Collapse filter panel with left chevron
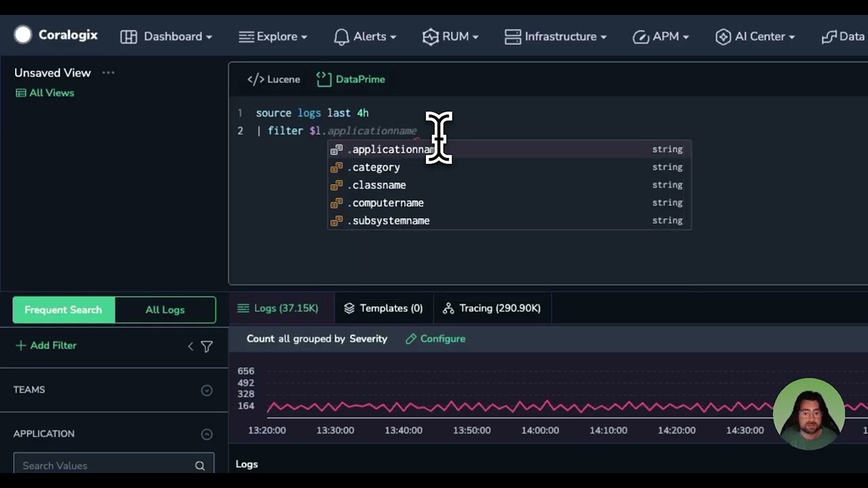 pyautogui.click(x=191, y=346)
